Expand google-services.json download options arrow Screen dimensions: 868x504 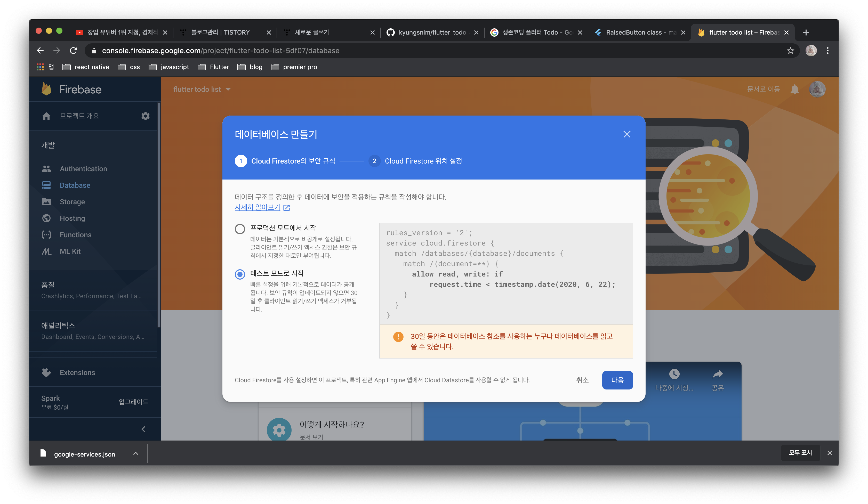[136, 454]
